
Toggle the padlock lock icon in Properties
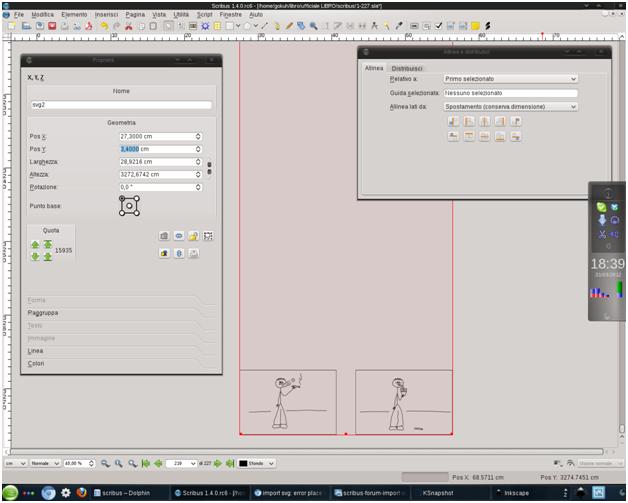pos(193,236)
